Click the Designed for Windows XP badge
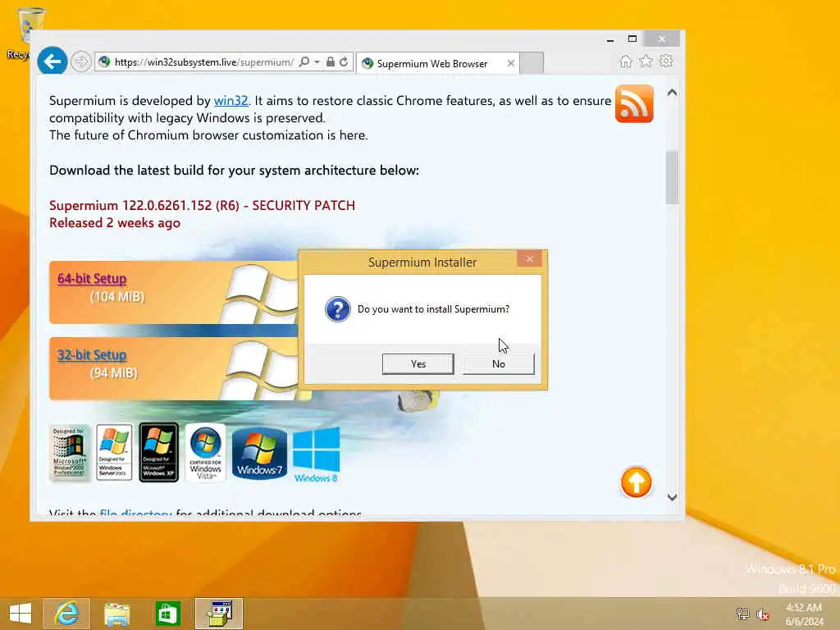The width and height of the screenshot is (840, 630). click(158, 453)
